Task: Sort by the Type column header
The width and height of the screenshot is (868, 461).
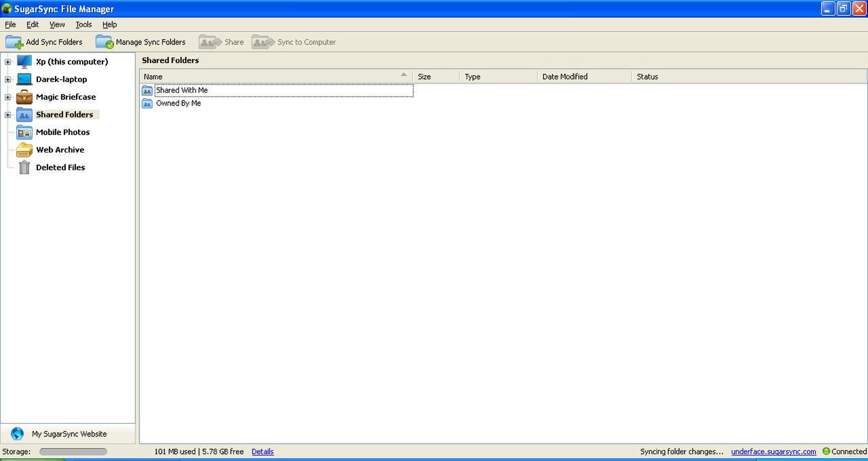Action: [x=498, y=77]
